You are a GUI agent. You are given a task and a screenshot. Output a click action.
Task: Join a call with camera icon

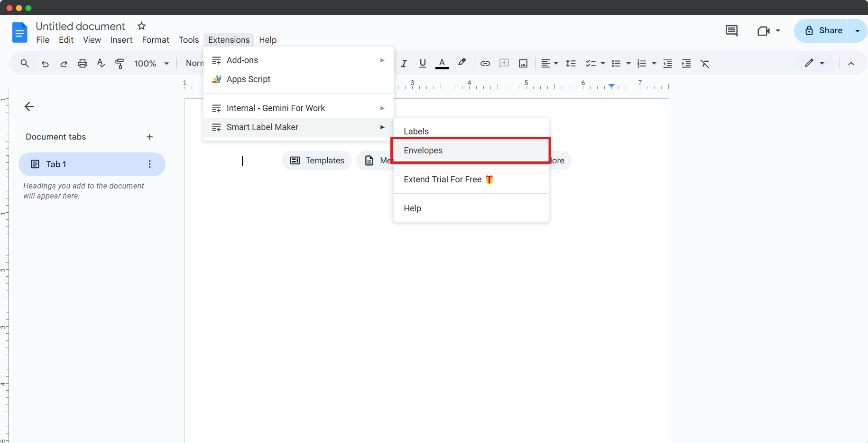coord(768,31)
